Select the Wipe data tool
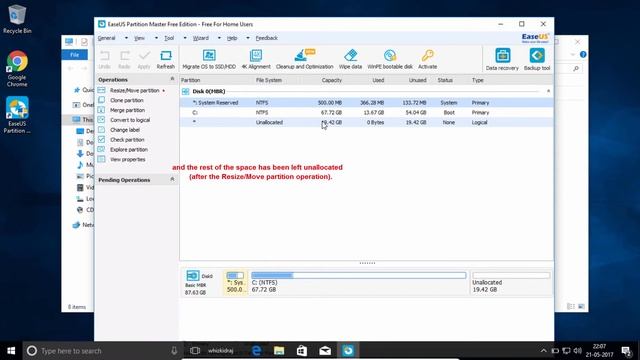Image resolution: width=640 pixels, height=360 pixels. 350,59
